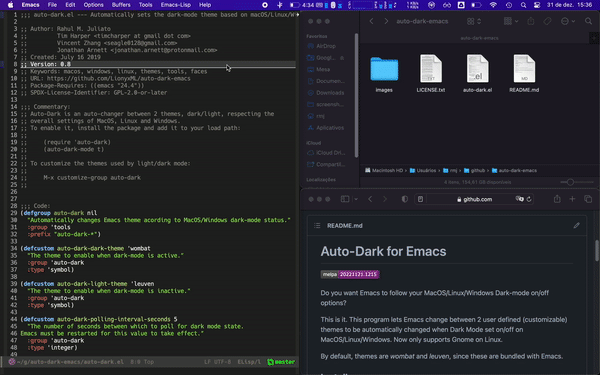This screenshot has height=375, width=600.
Task: Click the Bluetooth icon in menu bar
Action: pyautogui.click(x=280, y=5)
